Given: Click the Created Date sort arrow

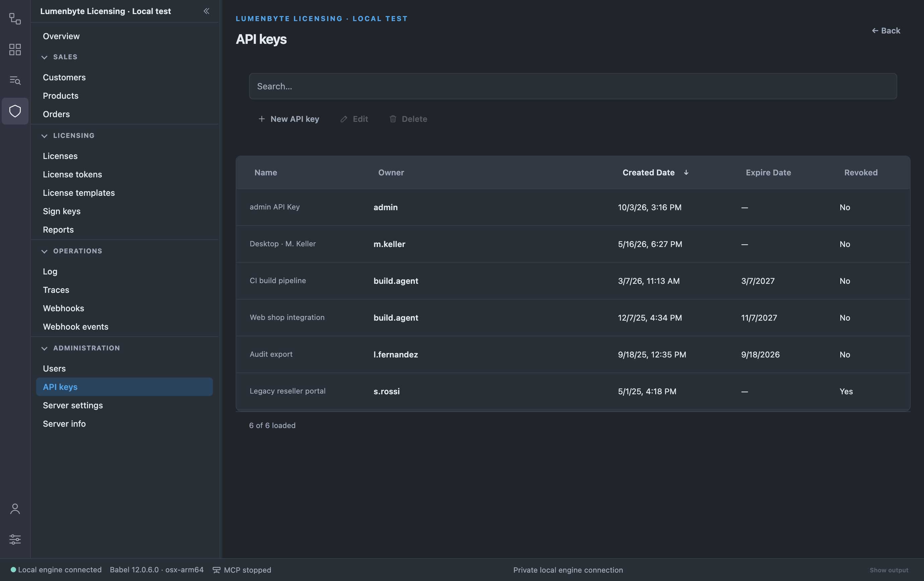Looking at the screenshot, I should (x=686, y=173).
